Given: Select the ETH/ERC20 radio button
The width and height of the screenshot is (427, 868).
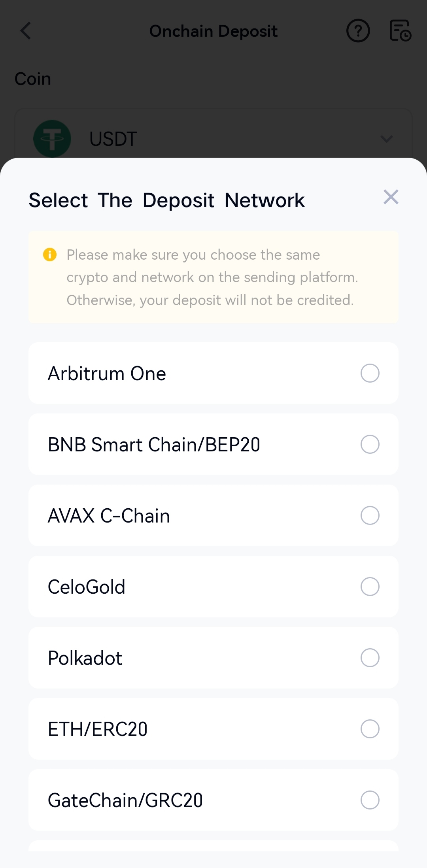Looking at the screenshot, I should click(370, 729).
